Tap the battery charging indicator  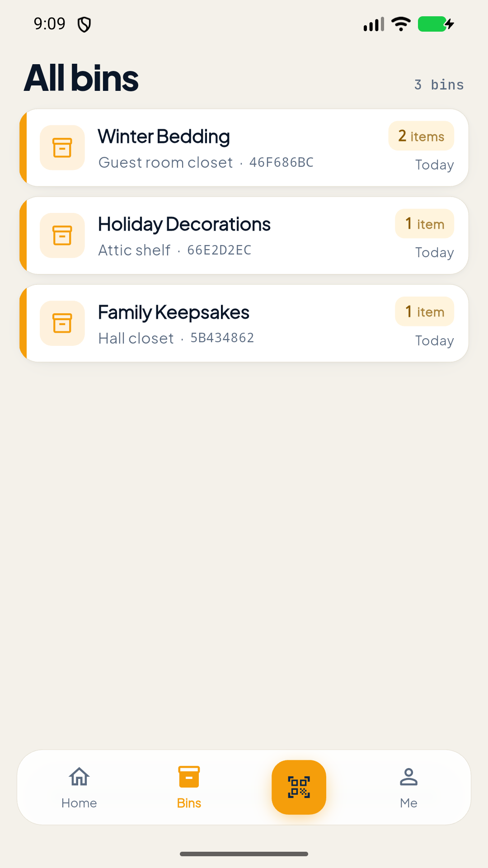436,24
